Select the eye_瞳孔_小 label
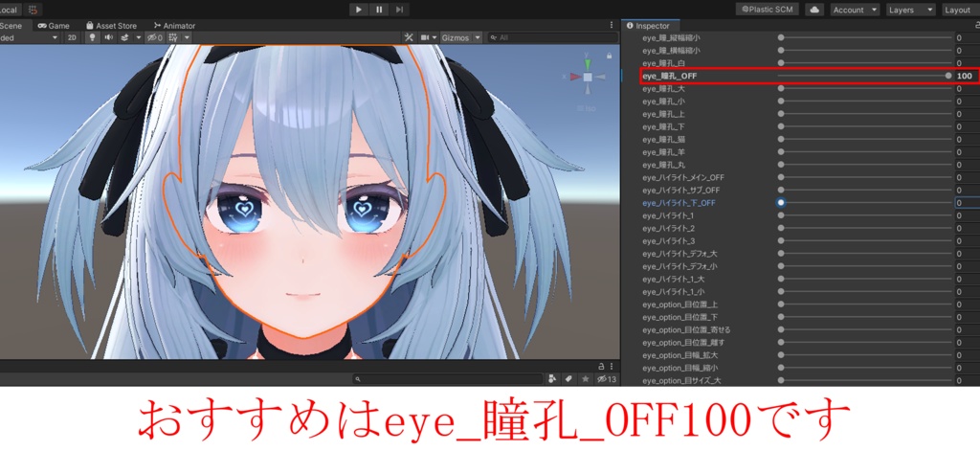The image size is (980, 451). [x=664, y=101]
